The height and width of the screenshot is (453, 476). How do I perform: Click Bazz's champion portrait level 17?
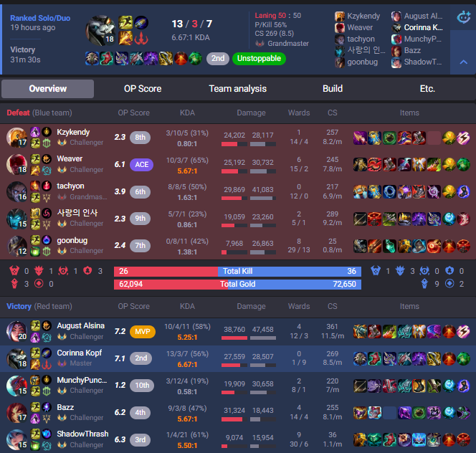click(x=17, y=413)
